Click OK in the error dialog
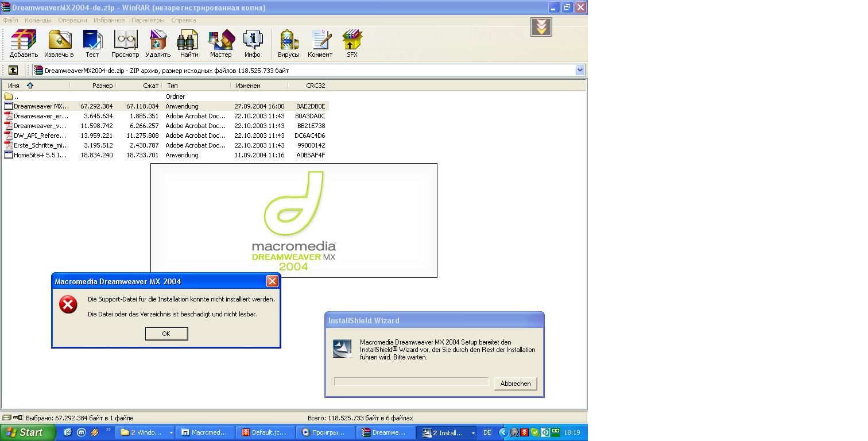The width and height of the screenshot is (868, 441). click(x=166, y=334)
